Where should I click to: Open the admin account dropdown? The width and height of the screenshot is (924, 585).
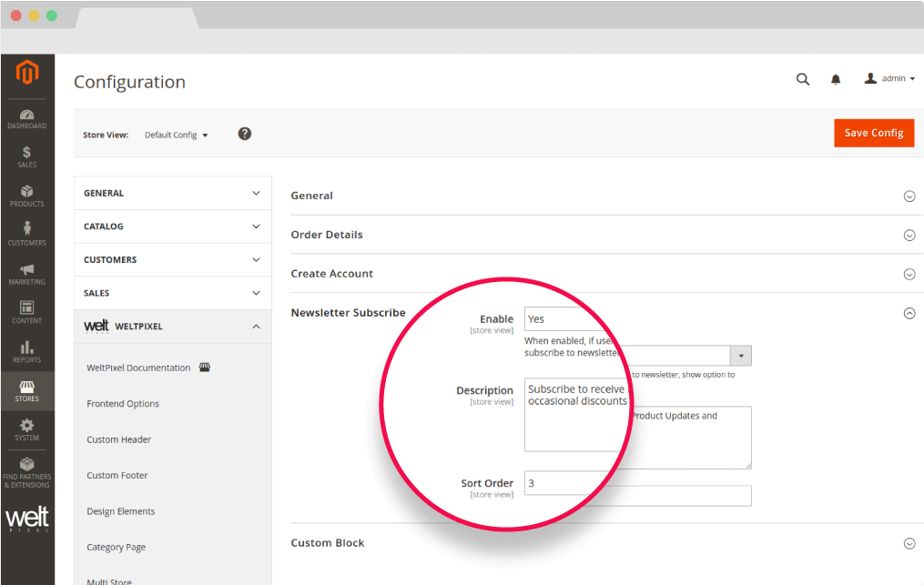point(889,79)
